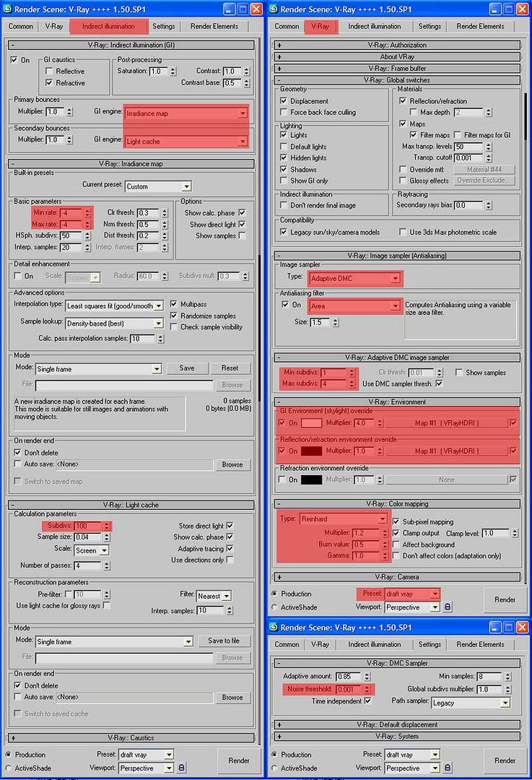This screenshot has width=532, height=780.
Task: Click Render in the Indirect illumination window
Action: (239, 760)
